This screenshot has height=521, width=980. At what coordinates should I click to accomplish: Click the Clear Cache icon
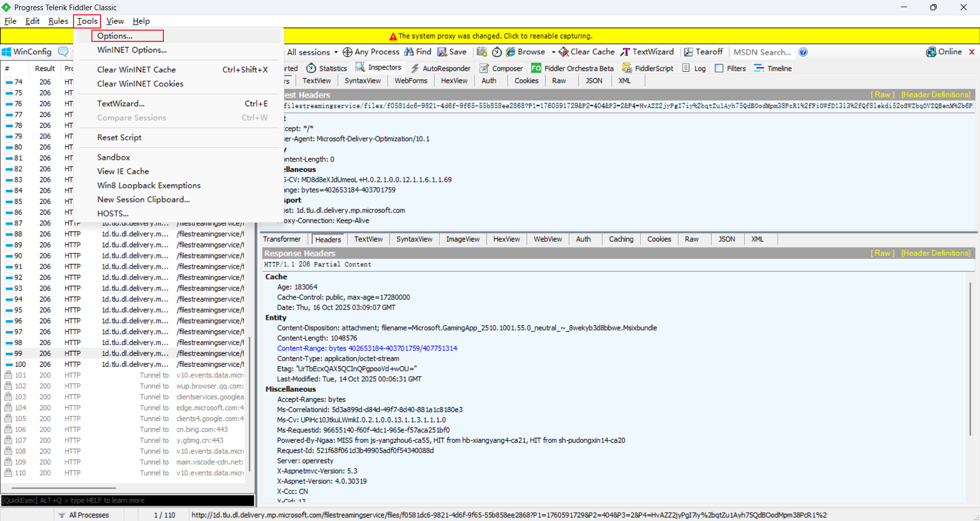pyautogui.click(x=563, y=52)
